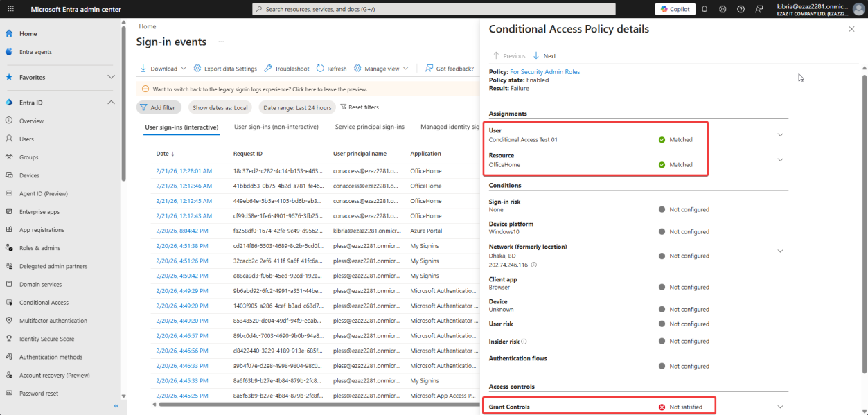Screen dimensions: 868x415
Task: Go to Previous policy detail
Action: point(509,55)
